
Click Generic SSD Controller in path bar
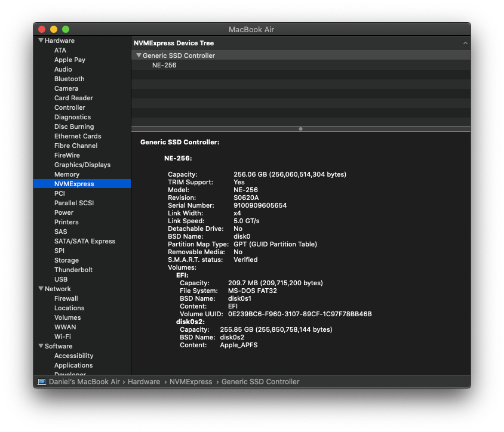point(260,381)
